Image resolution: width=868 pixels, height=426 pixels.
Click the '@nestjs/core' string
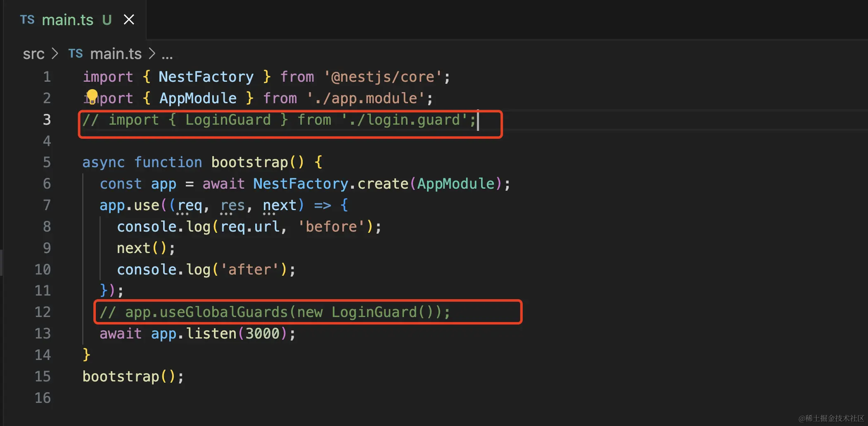383,77
